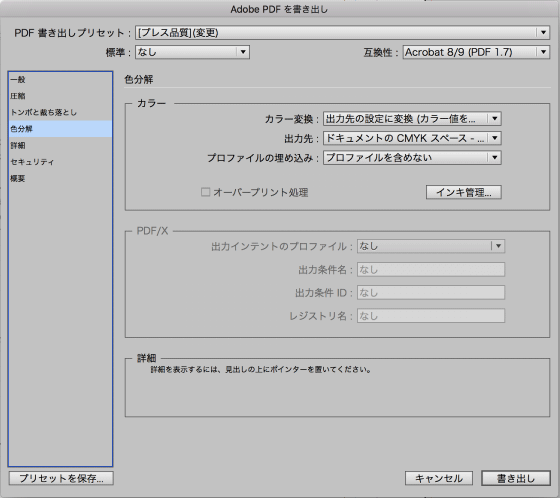The width and height of the screenshot is (560, 498).
Task: Open the 出力インテントのプロファイル dropdown
Action: 431,246
